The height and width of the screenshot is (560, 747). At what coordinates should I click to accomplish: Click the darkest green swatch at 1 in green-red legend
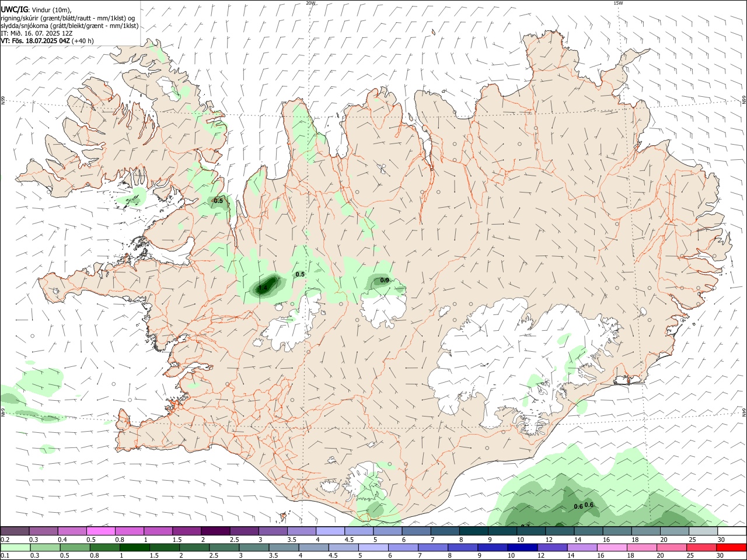click(135, 547)
